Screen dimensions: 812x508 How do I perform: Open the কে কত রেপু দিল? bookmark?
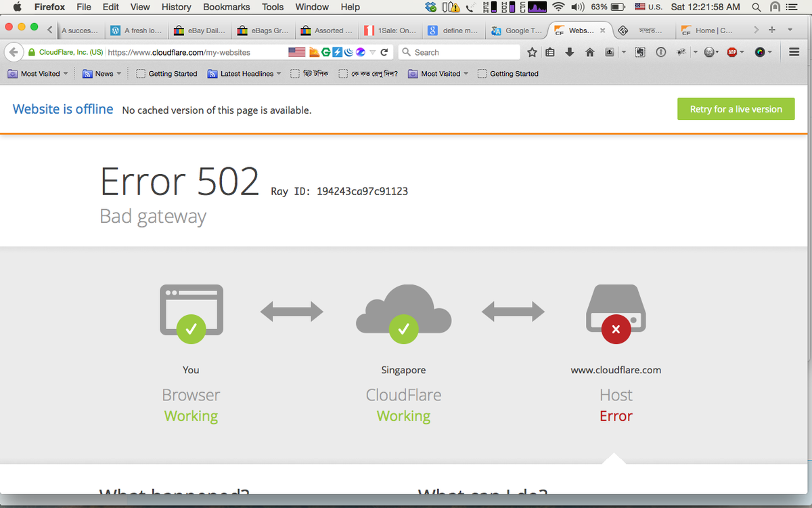(369, 74)
